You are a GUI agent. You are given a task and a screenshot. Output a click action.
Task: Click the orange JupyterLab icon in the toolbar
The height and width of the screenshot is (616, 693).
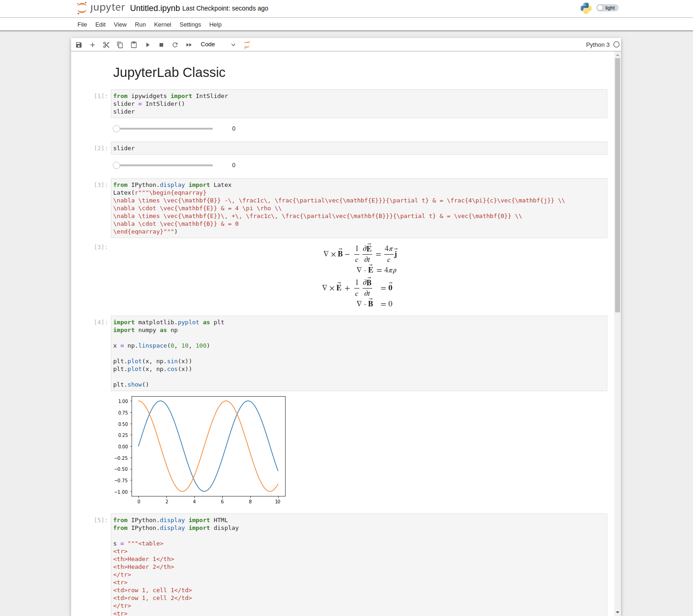point(247,45)
